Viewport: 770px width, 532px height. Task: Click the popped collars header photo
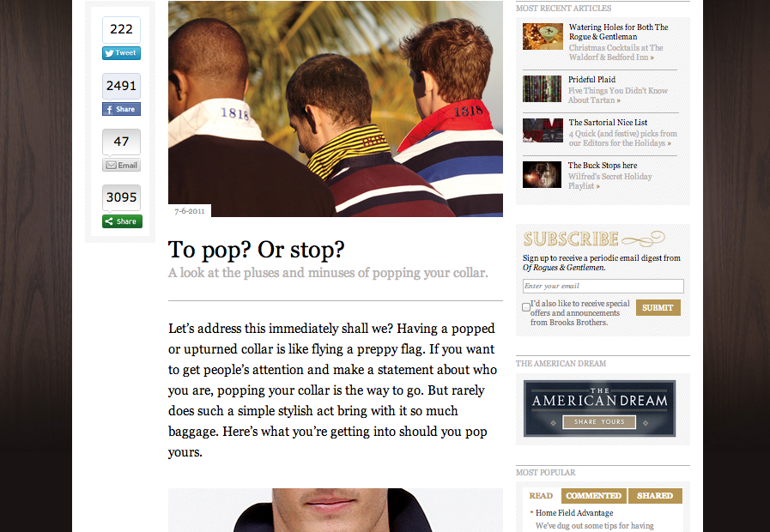coord(336,108)
